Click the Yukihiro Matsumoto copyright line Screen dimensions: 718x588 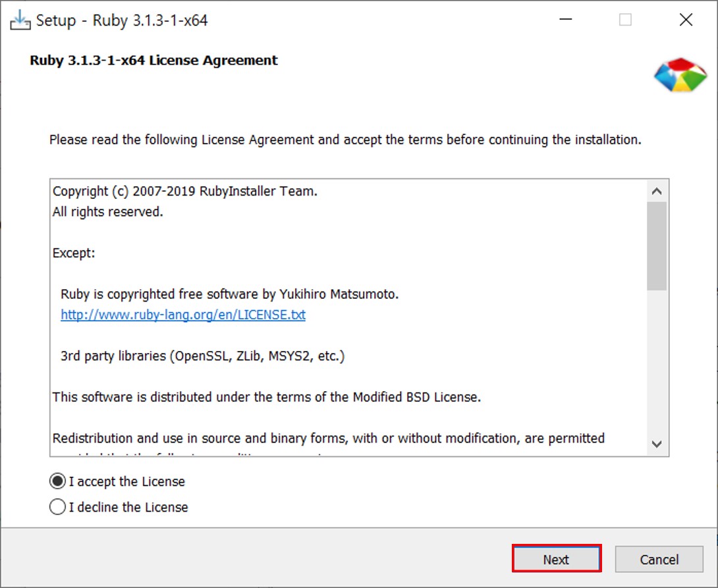(x=229, y=294)
